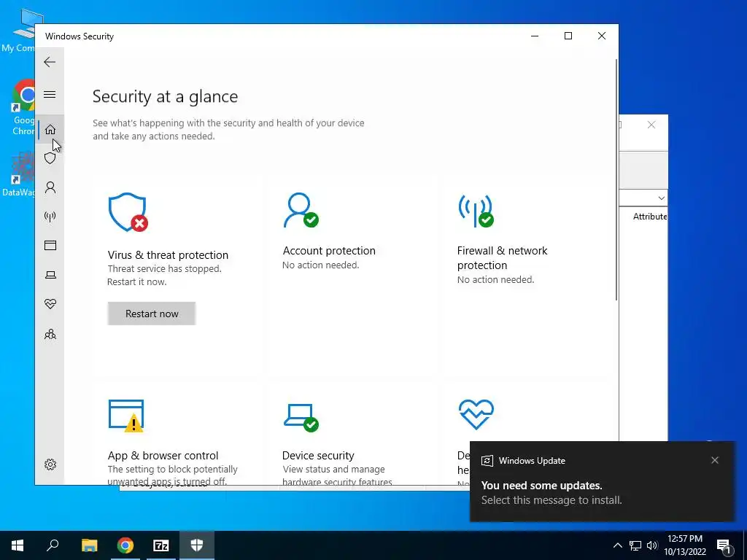Click Attribute column header in background window
This screenshot has height=560, width=747.
click(650, 216)
